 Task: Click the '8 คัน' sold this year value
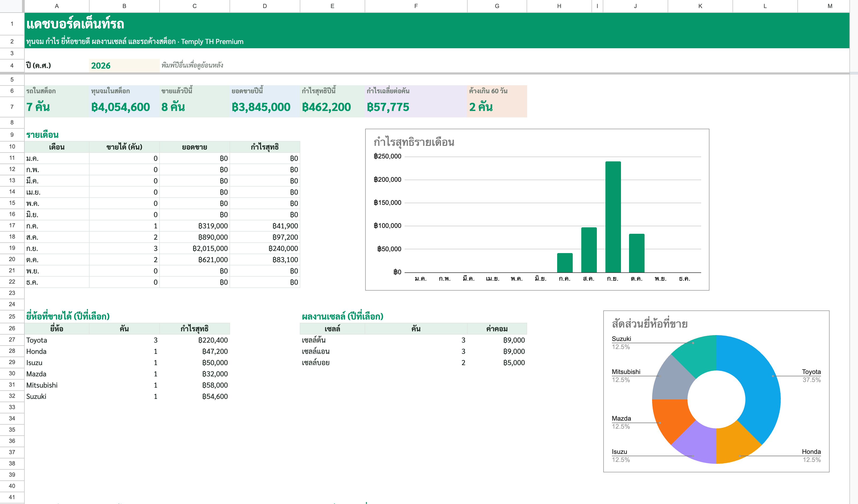(173, 107)
